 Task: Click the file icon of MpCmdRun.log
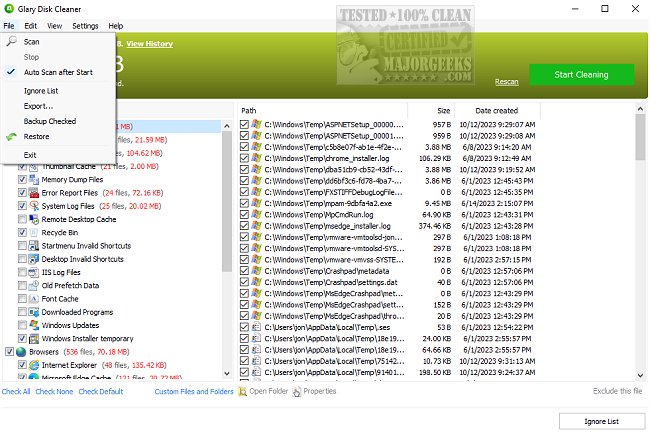point(257,214)
